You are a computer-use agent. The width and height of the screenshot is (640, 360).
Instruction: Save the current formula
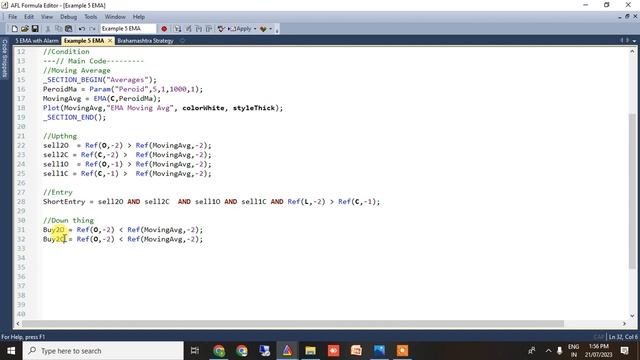tap(35, 29)
